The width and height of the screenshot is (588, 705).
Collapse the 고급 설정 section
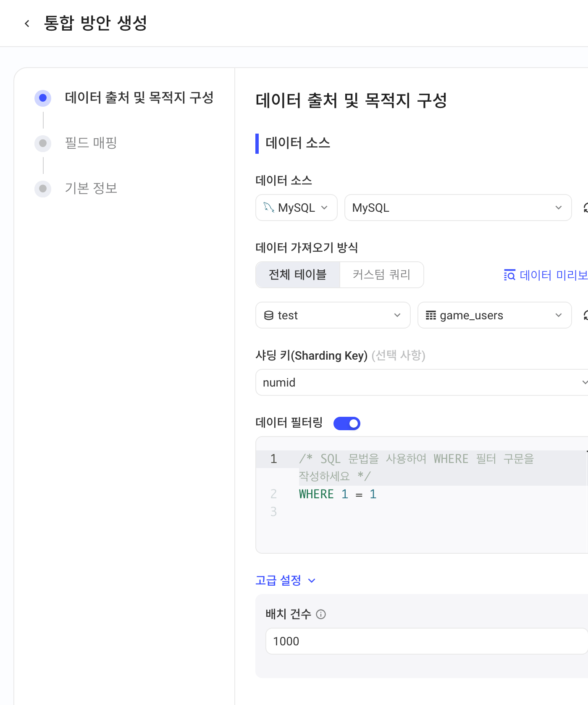(285, 580)
